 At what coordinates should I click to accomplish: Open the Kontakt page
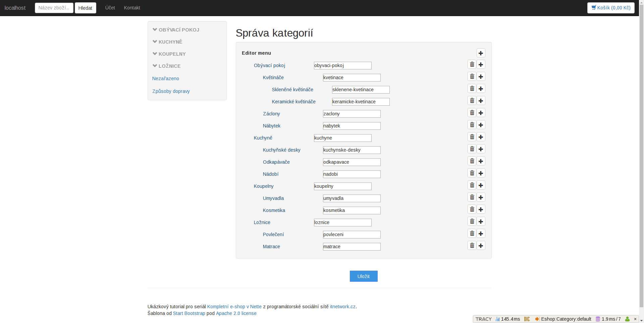132,8
